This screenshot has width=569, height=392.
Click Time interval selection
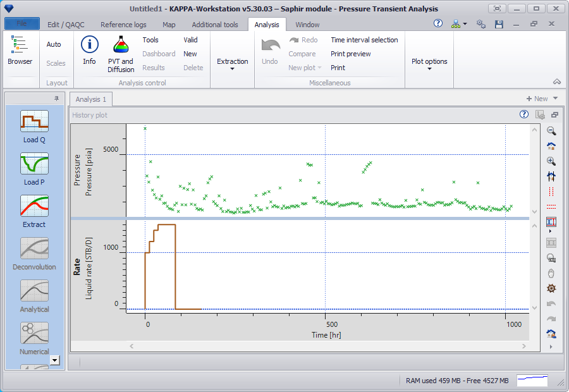pyautogui.click(x=364, y=40)
